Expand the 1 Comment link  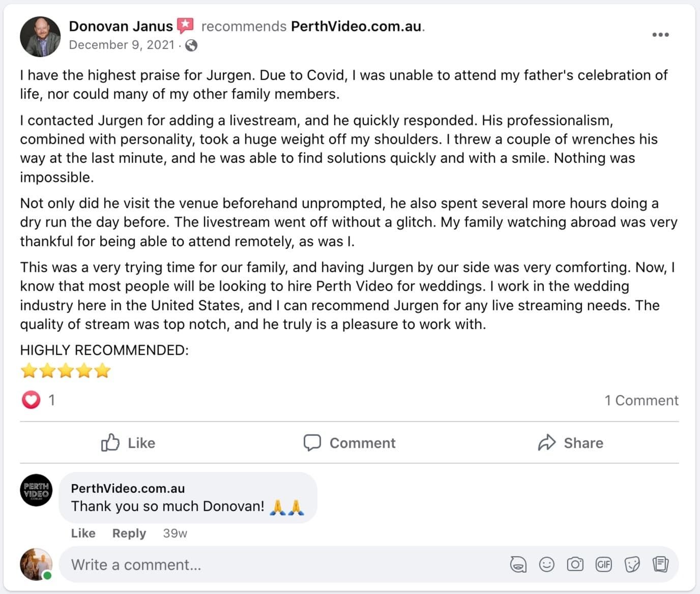tap(641, 400)
